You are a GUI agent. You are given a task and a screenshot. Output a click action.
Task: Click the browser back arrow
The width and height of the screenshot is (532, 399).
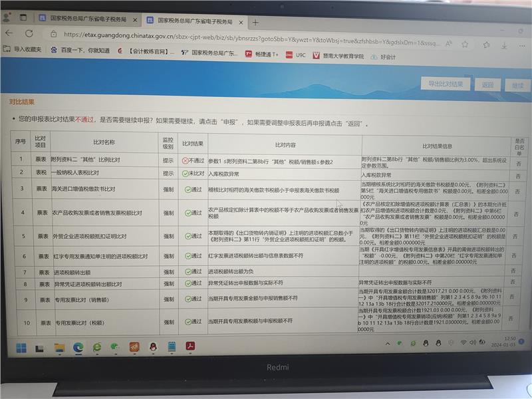pyautogui.click(x=9, y=33)
